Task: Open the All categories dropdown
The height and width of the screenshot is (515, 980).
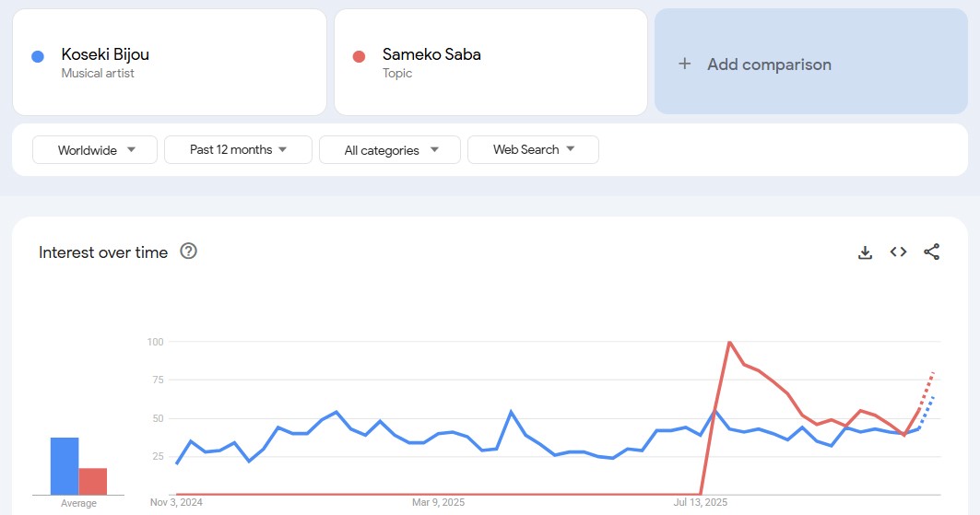Action: (389, 150)
